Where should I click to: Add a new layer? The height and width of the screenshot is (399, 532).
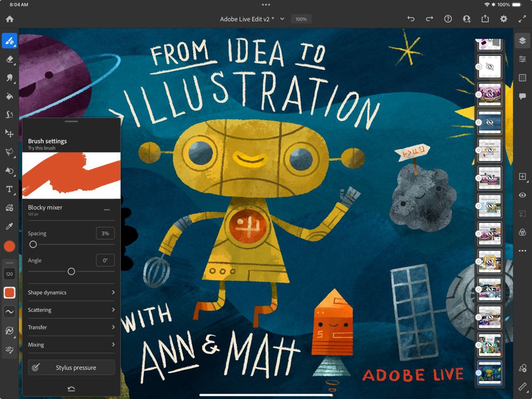click(x=522, y=177)
